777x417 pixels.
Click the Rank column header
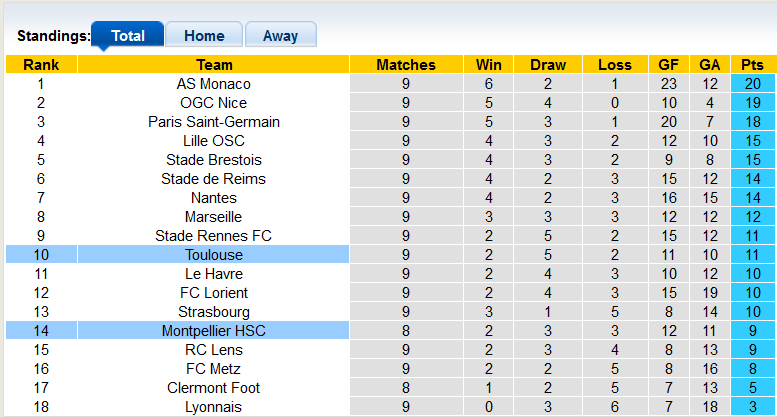click(x=41, y=65)
